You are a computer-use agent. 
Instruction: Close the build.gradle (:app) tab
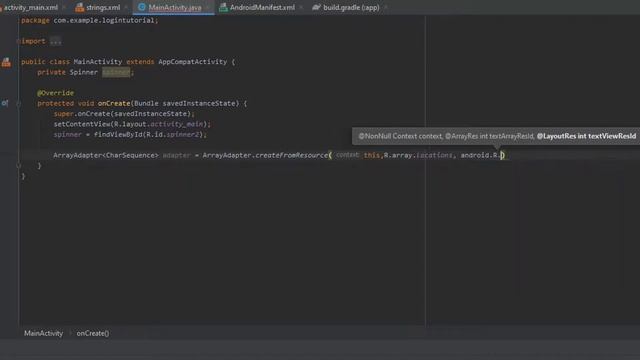coord(386,7)
